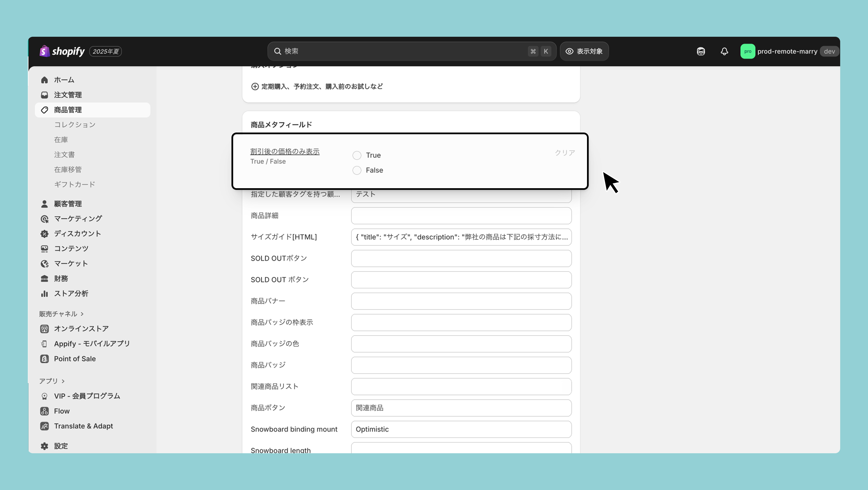The width and height of the screenshot is (868, 490).
Task: Toggle 表示対象 eye button
Action: (x=584, y=51)
